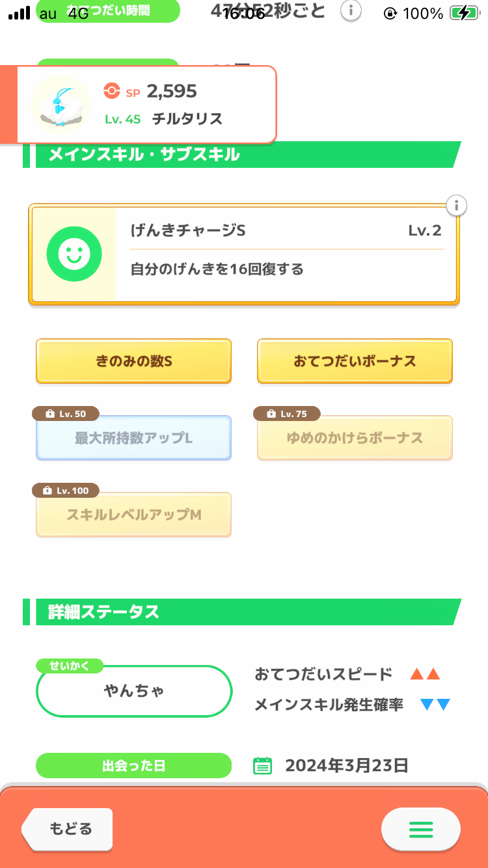Screen dimensions: 488x868
Task: Tap the lock icon on Lv. 50 badge
Action: tap(50, 414)
